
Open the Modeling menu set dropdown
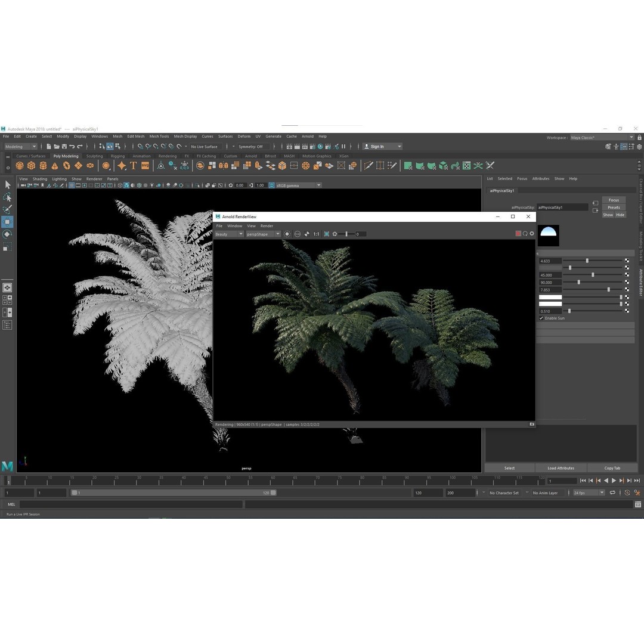coord(20,147)
